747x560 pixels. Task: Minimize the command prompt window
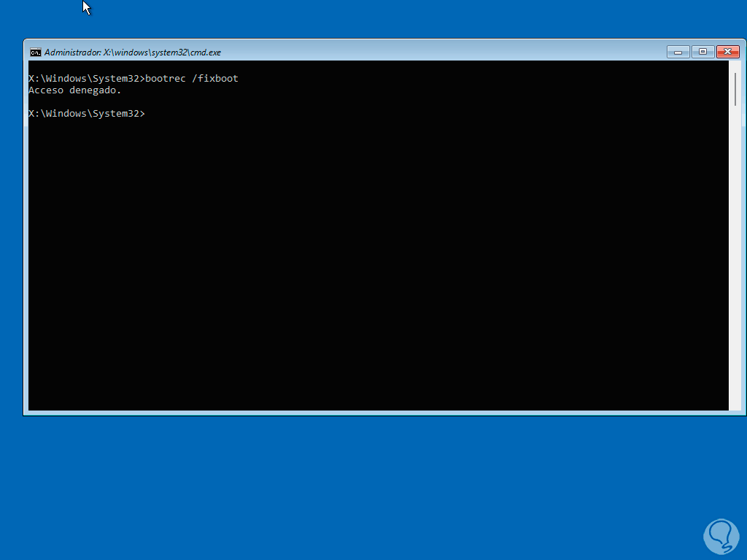click(678, 52)
